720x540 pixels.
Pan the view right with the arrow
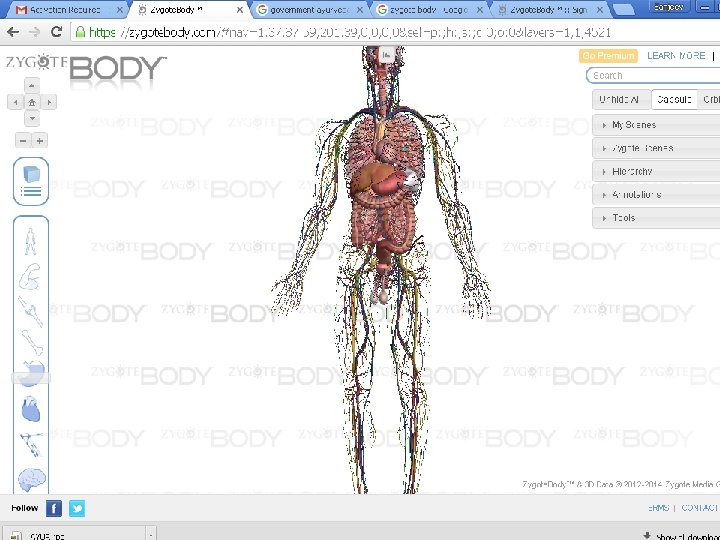49,102
